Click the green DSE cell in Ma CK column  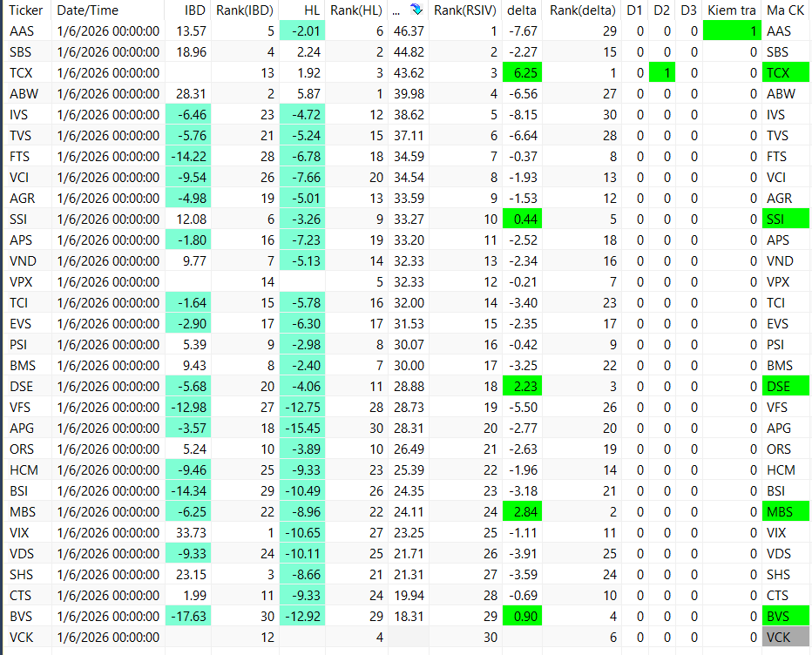click(x=786, y=387)
